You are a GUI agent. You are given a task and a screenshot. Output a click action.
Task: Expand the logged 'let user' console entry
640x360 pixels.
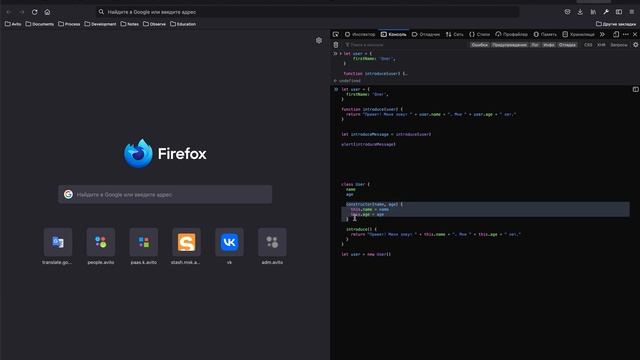tap(341, 53)
